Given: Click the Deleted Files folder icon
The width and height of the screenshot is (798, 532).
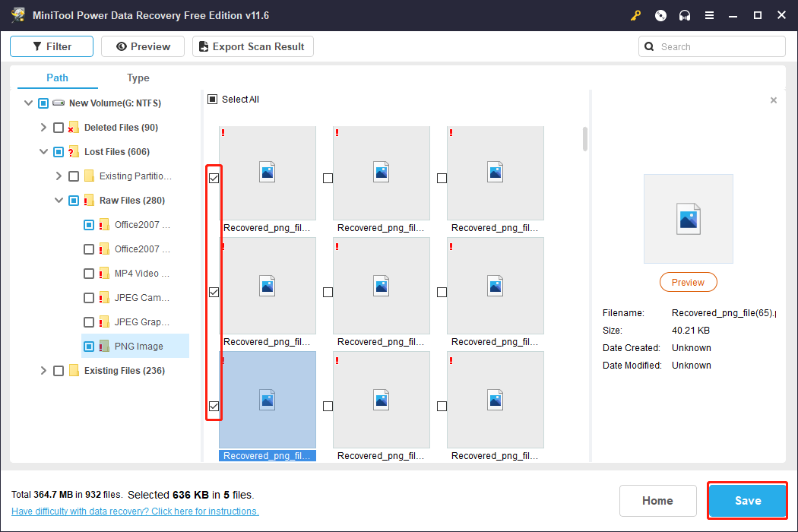Looking at the screenshot, I should 74,128.
